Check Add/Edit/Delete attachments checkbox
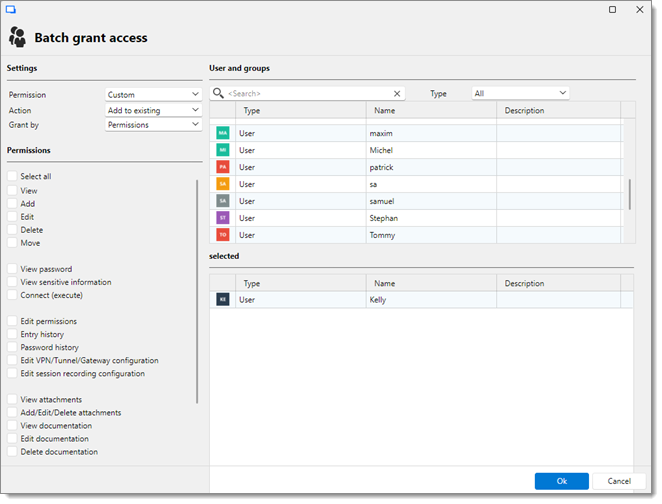Screen dimensions: 662x504 tap(12, 412)
